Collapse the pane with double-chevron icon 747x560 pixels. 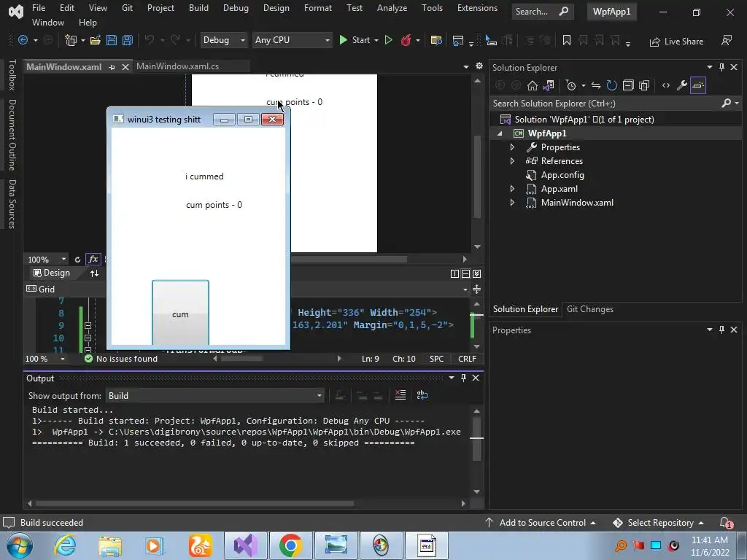click(476, 273)
